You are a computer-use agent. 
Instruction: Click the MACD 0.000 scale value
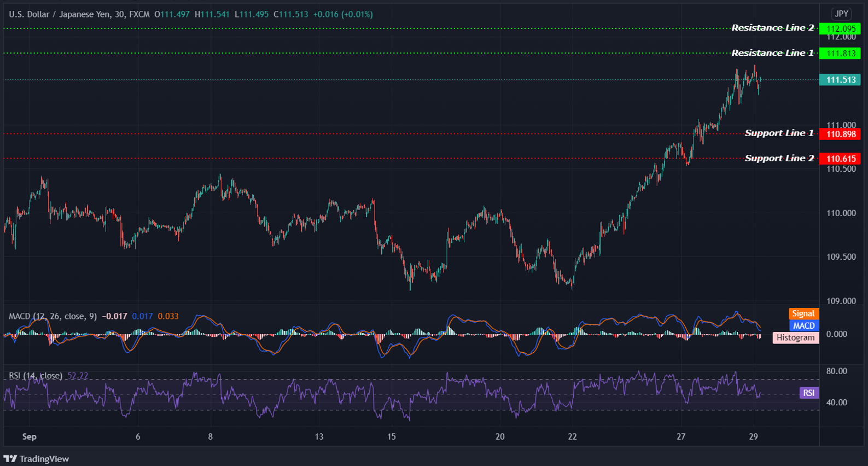(837, 334)
